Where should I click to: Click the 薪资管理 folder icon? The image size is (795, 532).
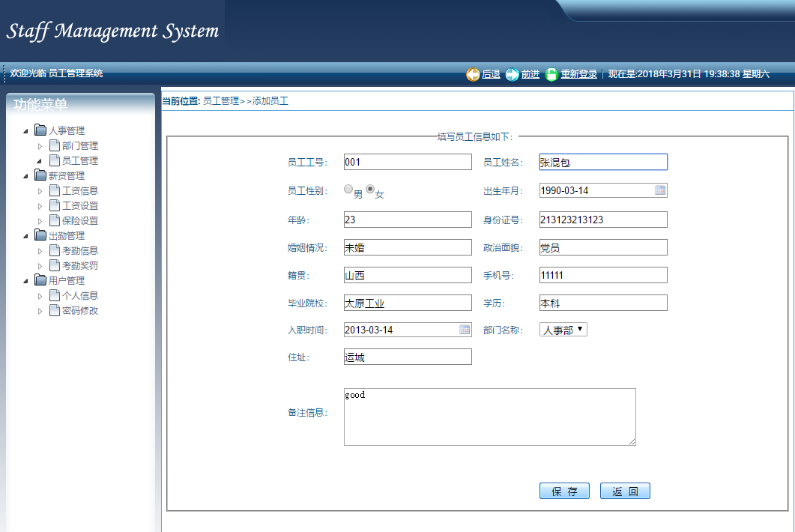(40, 175)
